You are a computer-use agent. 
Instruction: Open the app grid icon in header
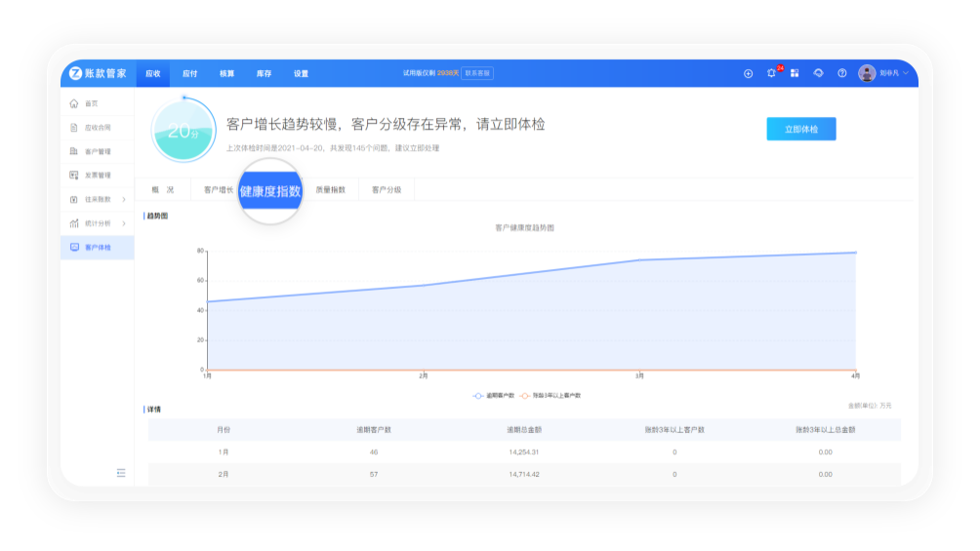point(795,73)
